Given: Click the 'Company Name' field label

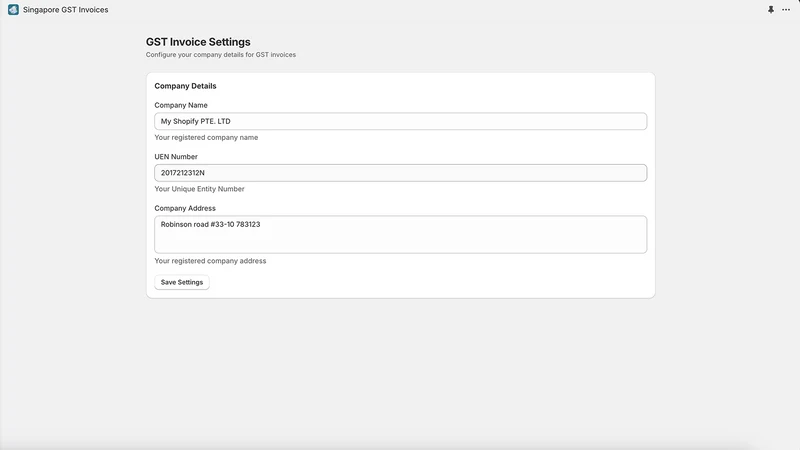Looking at the screenshot, I should click(181, 105).
